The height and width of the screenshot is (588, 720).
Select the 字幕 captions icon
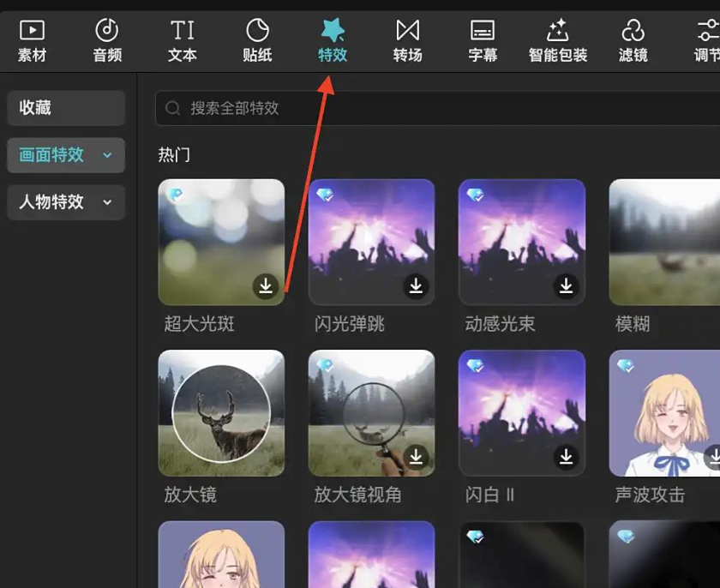pyautogui.click(x=482, y=39)
